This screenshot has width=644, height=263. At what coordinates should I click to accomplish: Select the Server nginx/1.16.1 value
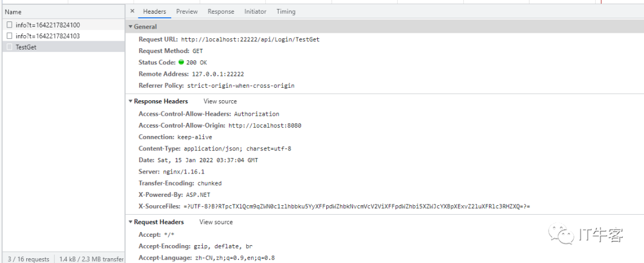pyautogui.click(x=184, y=171)
